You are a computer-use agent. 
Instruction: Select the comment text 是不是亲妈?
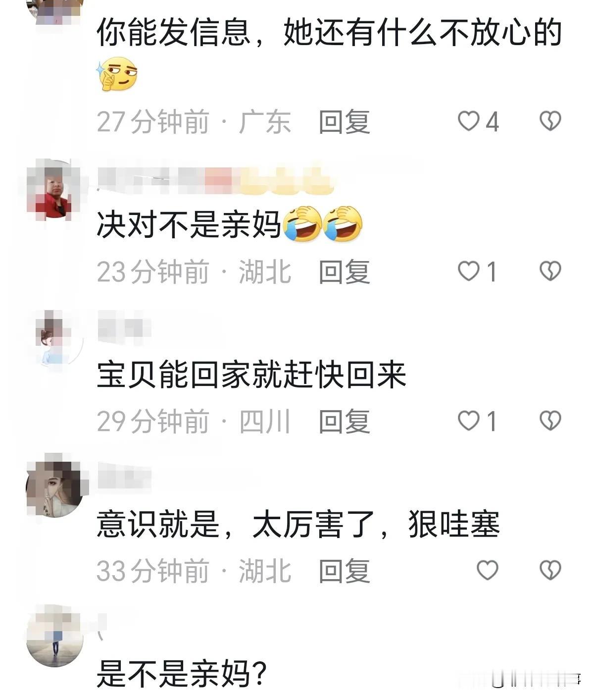182,673
